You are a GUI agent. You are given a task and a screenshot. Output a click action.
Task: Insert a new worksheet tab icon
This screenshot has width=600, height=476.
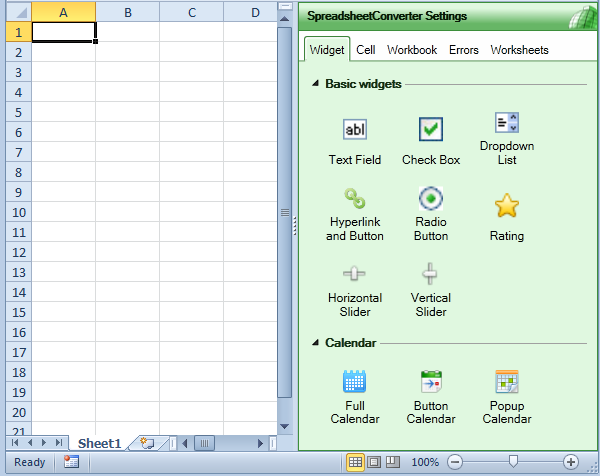147,443
